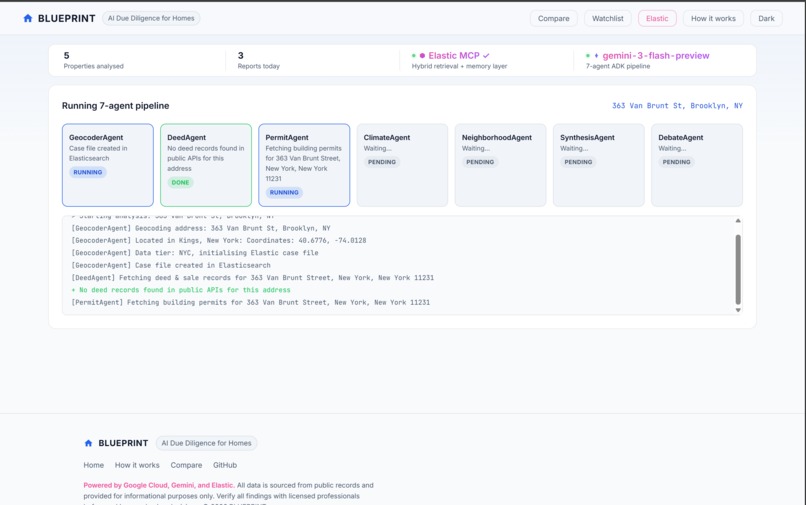The image size is (806, 505).
Task: Click the log scrollbar up arrow
Action: coord(738,221)
